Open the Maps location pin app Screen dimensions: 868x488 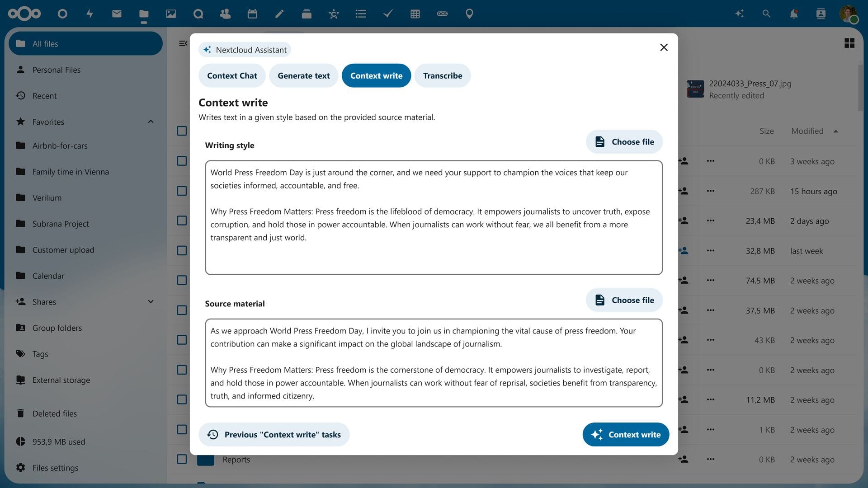click(x=469, y=14)
